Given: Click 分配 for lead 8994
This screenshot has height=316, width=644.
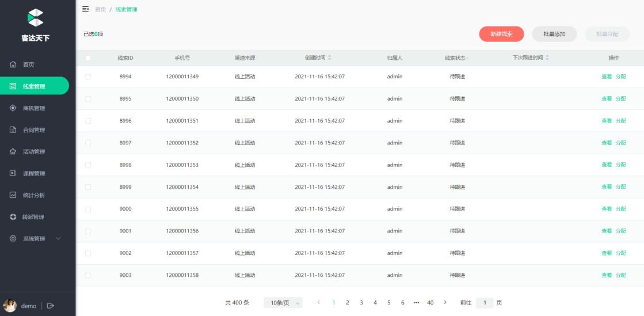Looking at the screenshot, I should pos(620,77).
